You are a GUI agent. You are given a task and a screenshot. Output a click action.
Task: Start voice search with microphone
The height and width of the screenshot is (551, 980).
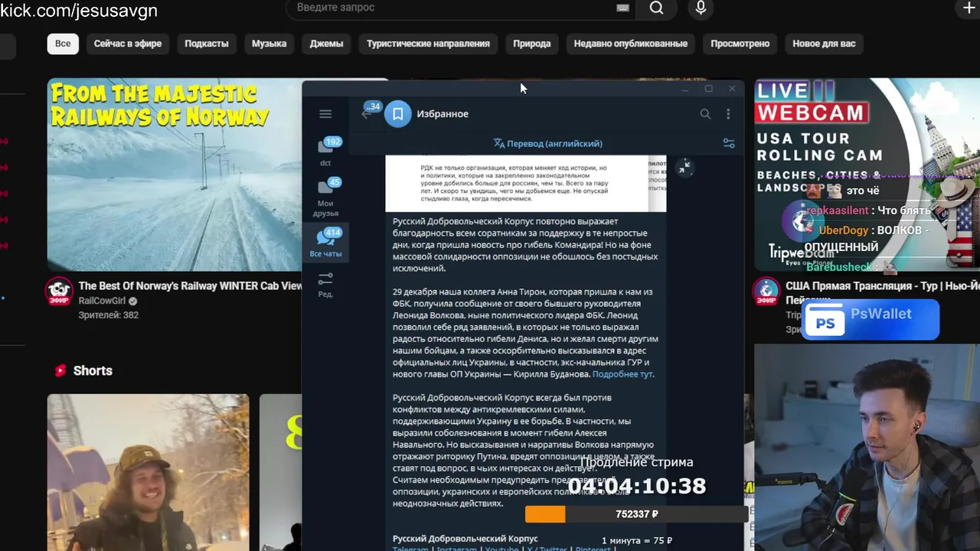[701, 8]
